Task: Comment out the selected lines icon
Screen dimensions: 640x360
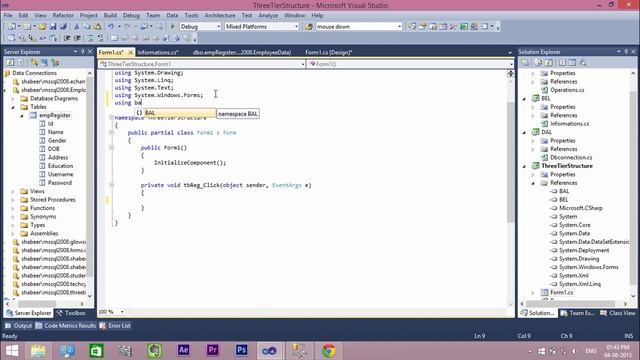Action: pyautogui.click(x=90, y=38)
